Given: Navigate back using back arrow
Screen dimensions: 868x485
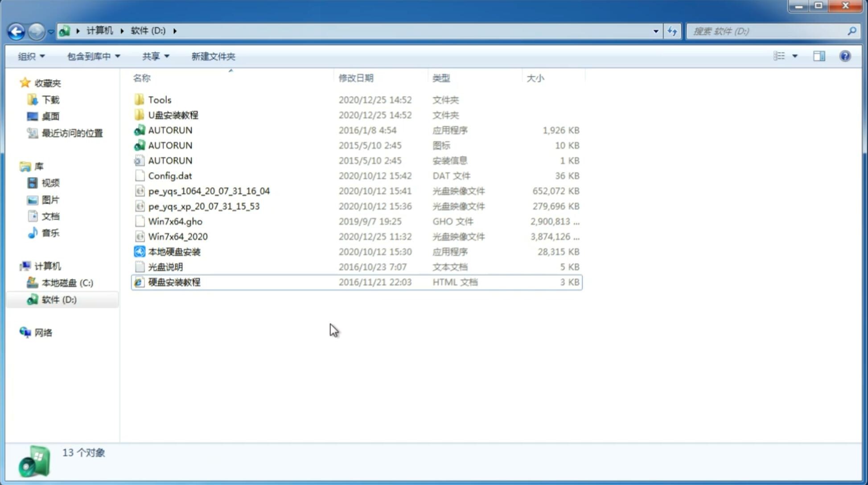Looking at the screenshot, I should point(16,30).
